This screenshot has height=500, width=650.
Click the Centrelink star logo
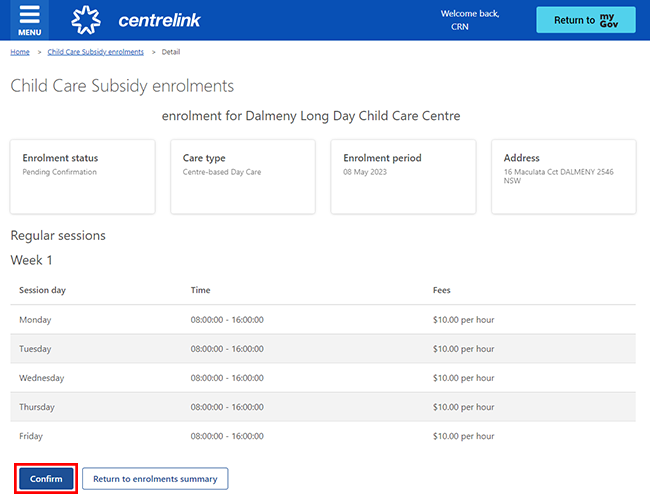tap(87, 20)
